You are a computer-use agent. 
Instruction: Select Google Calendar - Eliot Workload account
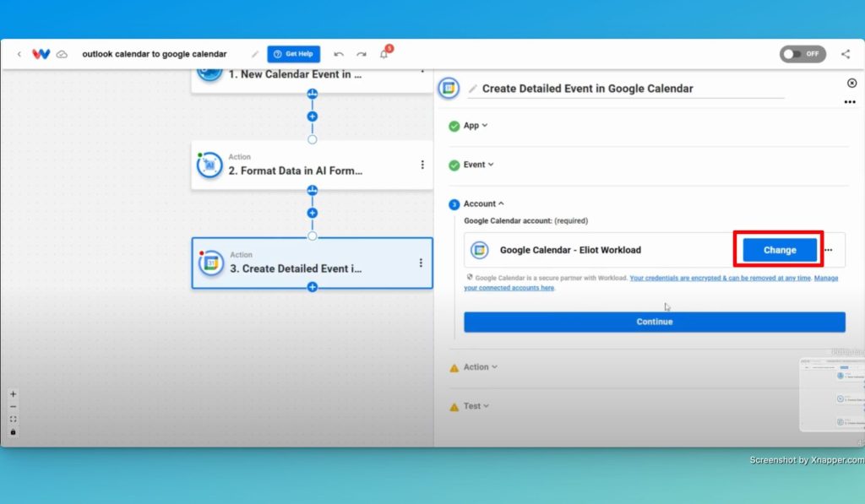[570, 250]
